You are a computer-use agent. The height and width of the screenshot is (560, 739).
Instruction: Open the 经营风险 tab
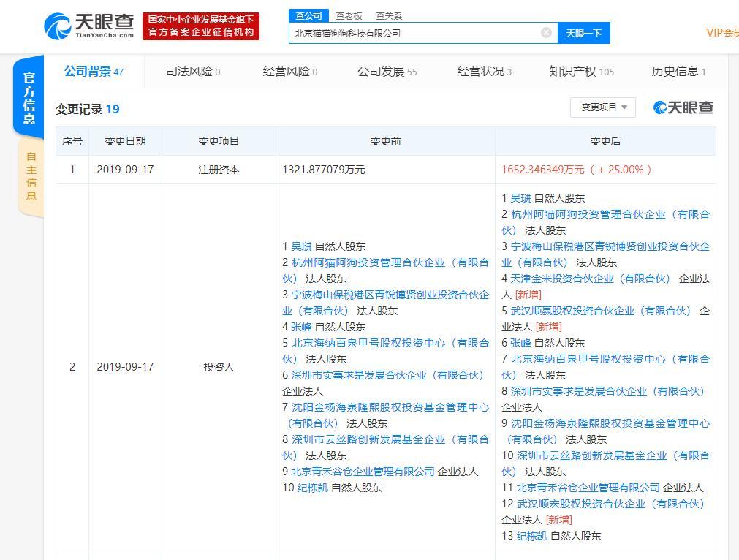pyautogui.click(x=290, y=72)
